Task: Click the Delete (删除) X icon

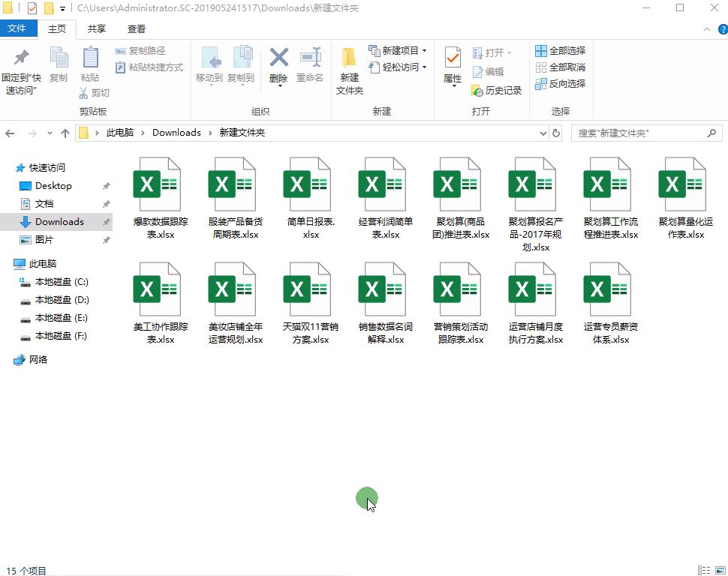Action: tap(278, 58)
